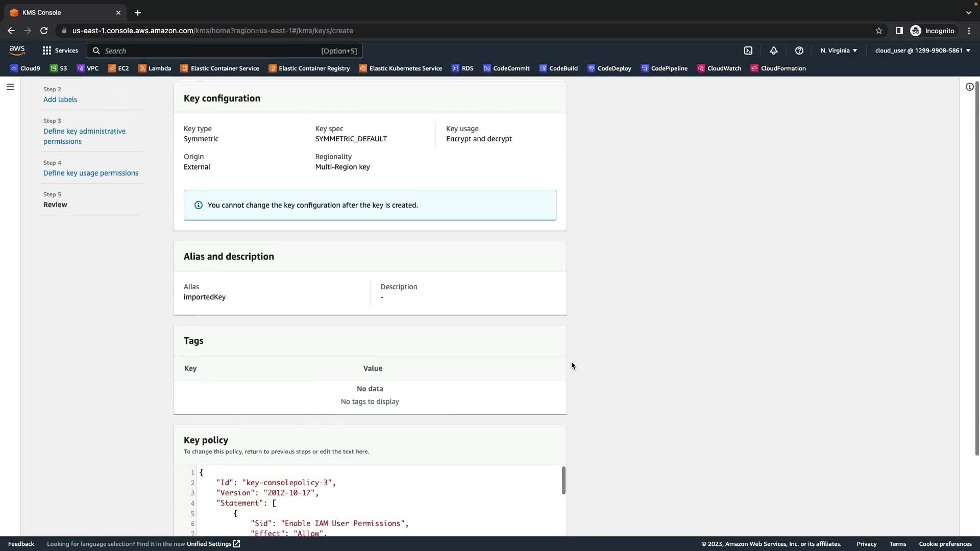Screen dimensions: 980x551
Task: Click the Feedback button in footer
Action: (21, 544)
